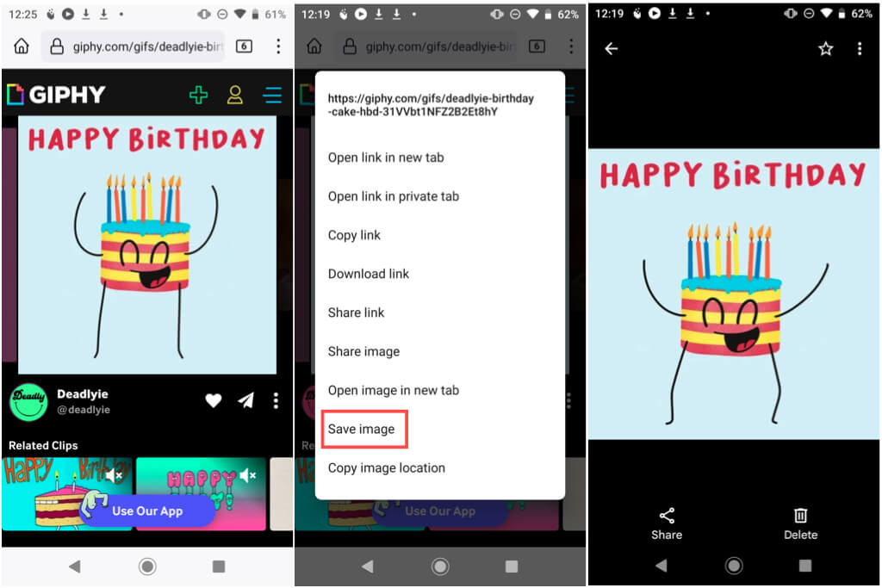Screen dimensions: 882x588
Task: Unmute first related clip speaker icon
Action: (x=115, y=475)
